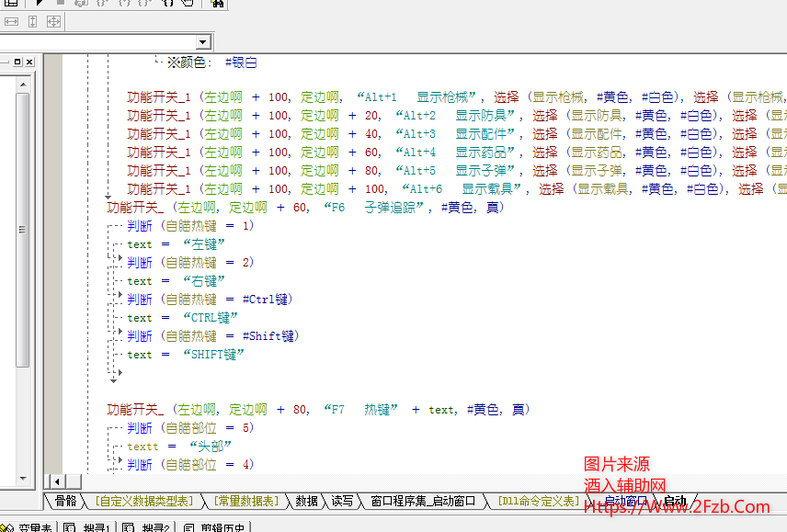Close the left side panel

tap(29, 62)
